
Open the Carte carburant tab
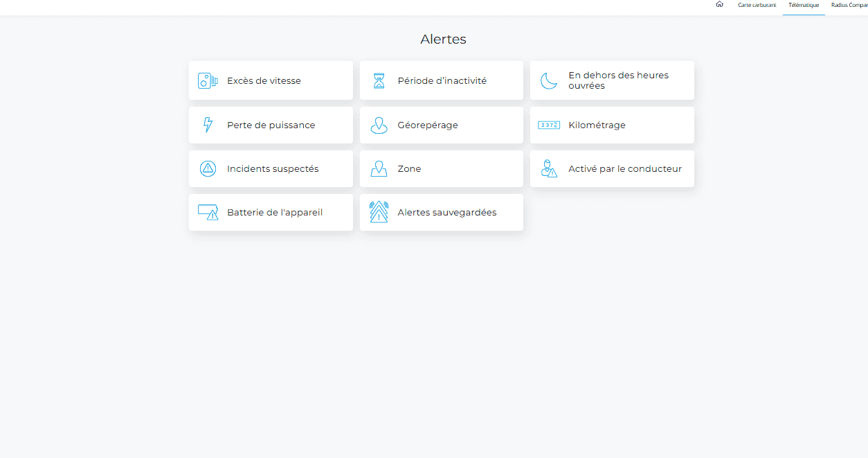tap(757, 5)
